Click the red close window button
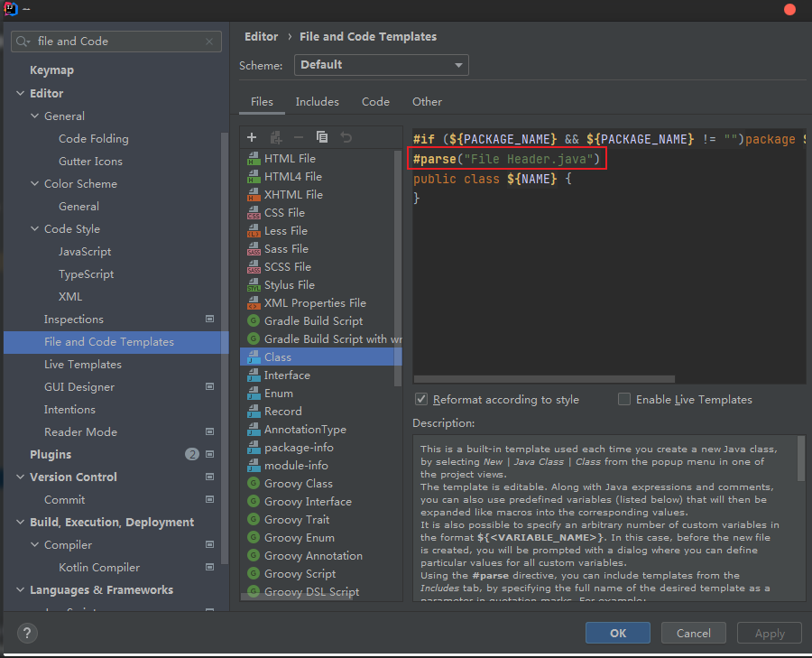The width and height of the screenshot is (812, 658). coord(789,10)
